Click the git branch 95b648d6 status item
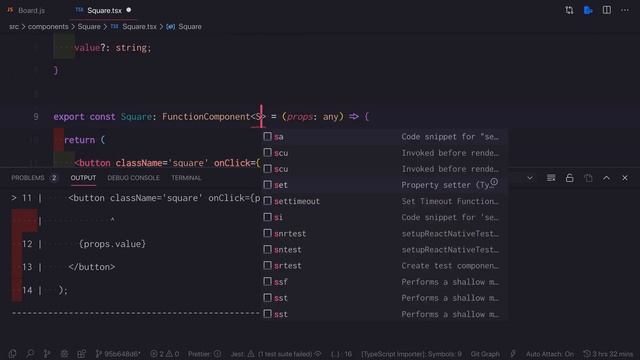The width and height of the screenshot is (640, 360). pos(118,354)
